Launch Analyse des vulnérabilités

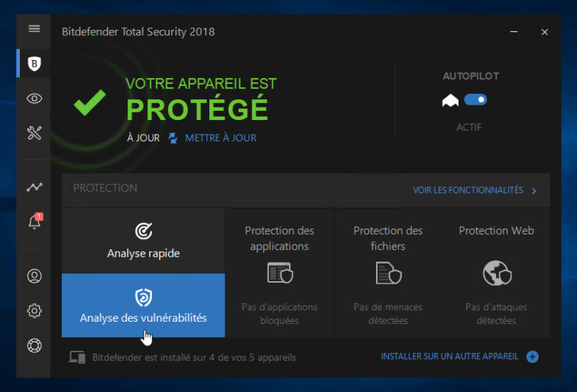[x=144, y=305]
